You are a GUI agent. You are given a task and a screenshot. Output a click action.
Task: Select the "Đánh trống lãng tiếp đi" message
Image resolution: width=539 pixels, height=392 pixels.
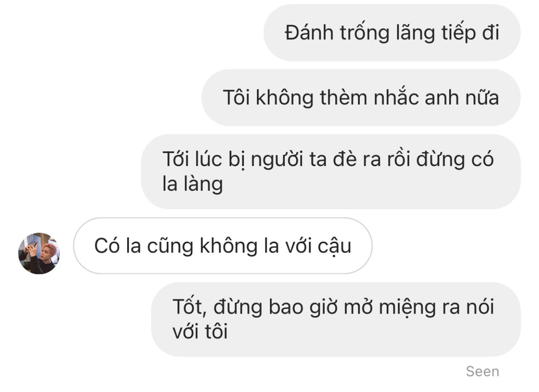click(392, 33)
